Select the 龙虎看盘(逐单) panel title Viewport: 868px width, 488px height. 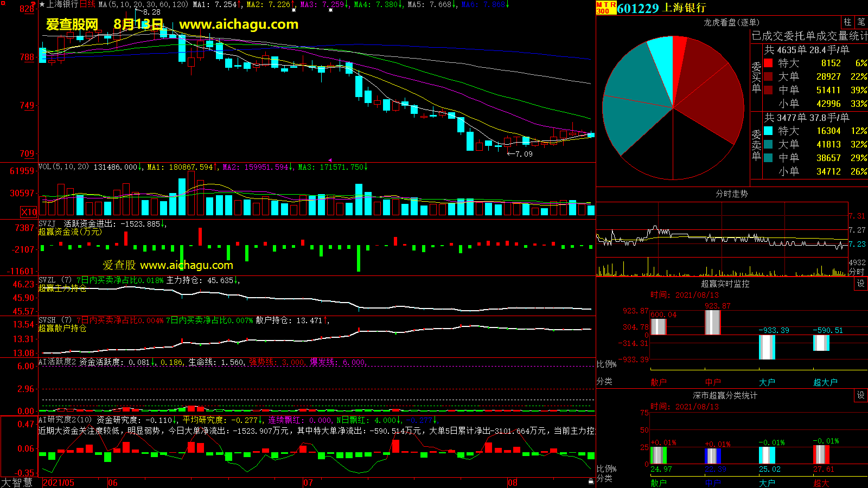[731, 22]
